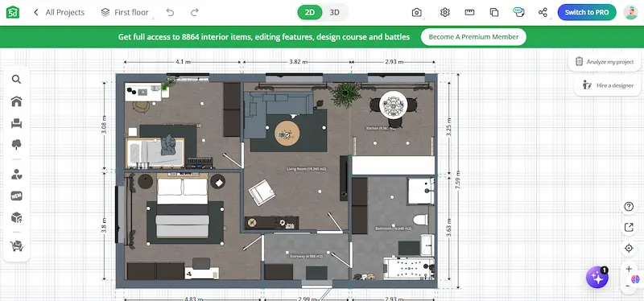The width and height of the screenshot is (644, 301).
Task: Click the Planner 5D logo icon
Action: coord(13,12)
